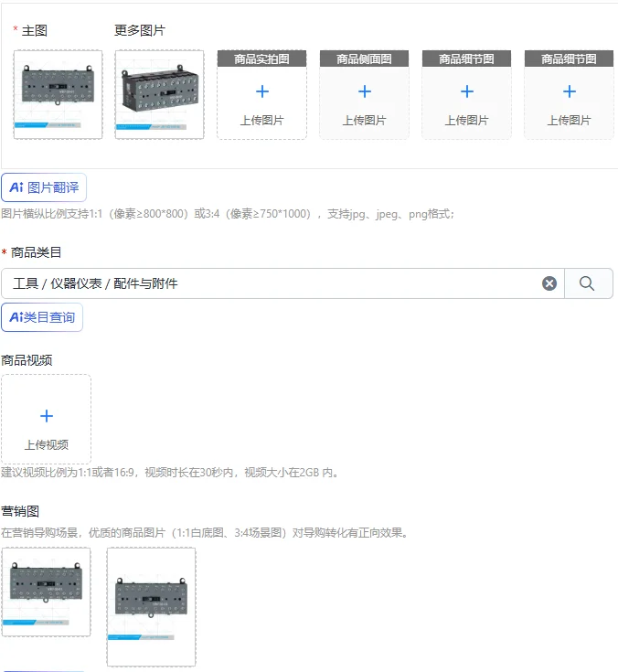Click the Ai icon in 图片翻译 button
618x672 pixels.
coord(16,187)
